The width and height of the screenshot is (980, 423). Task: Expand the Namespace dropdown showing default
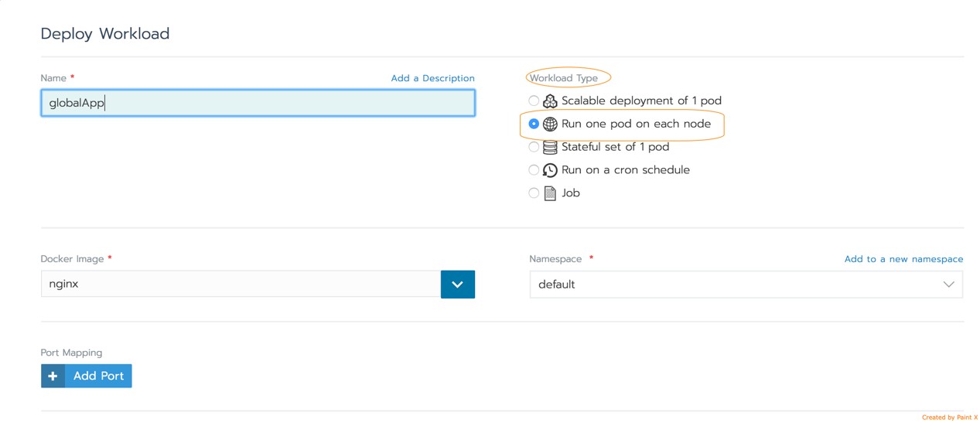(735, 285)
